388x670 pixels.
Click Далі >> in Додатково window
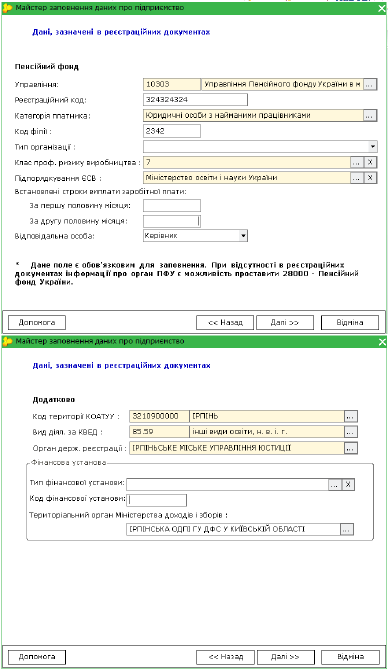(285, 657)
